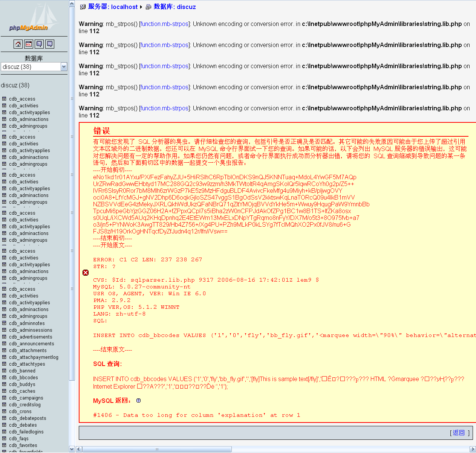
Task: Select the cdb_faqs table in sidebar
Action: tap(19, 438)
